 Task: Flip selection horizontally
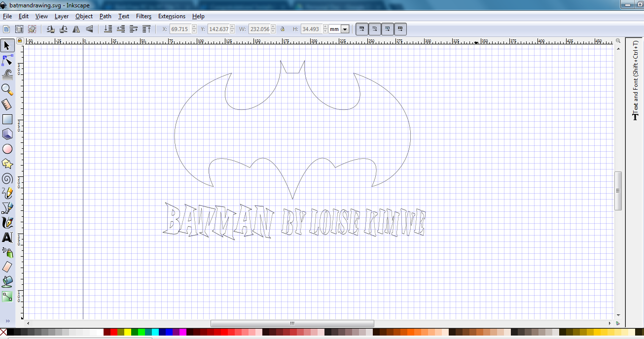(76, 29)
